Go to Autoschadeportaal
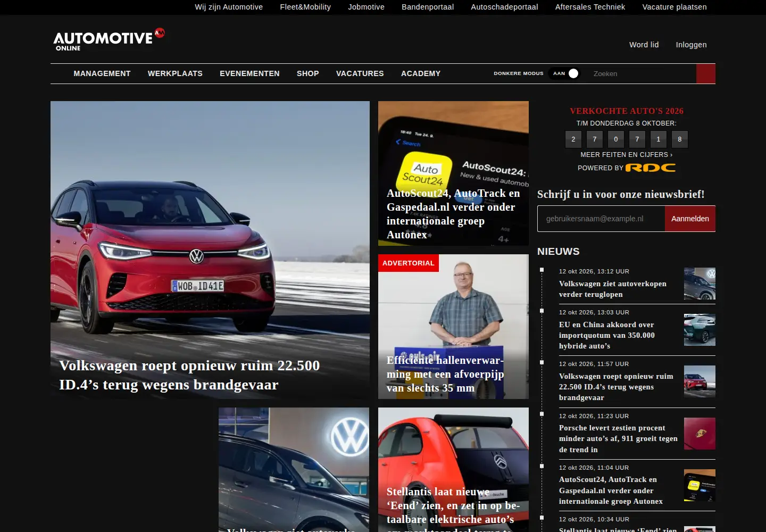766x532 pixels. (504, 7)
